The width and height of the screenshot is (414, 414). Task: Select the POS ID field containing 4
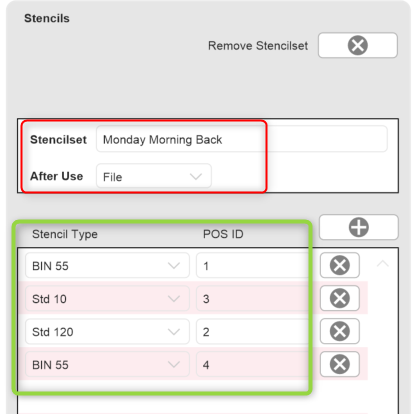tap(254, 364)
